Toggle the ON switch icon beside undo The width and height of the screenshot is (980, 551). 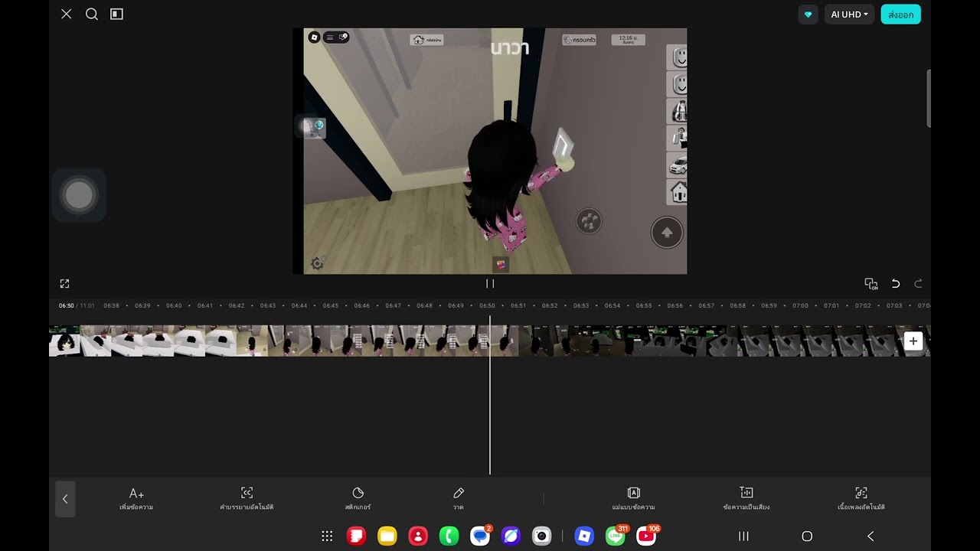[x=871, y=284]
